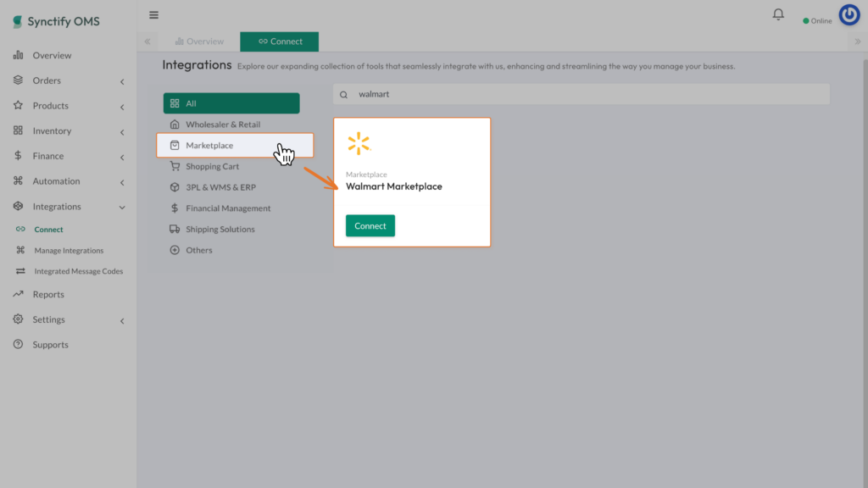Click the Overview bar chart icon in sidebar
The width and height of the screenshot is (868, 488).
(x=19, y=55)
